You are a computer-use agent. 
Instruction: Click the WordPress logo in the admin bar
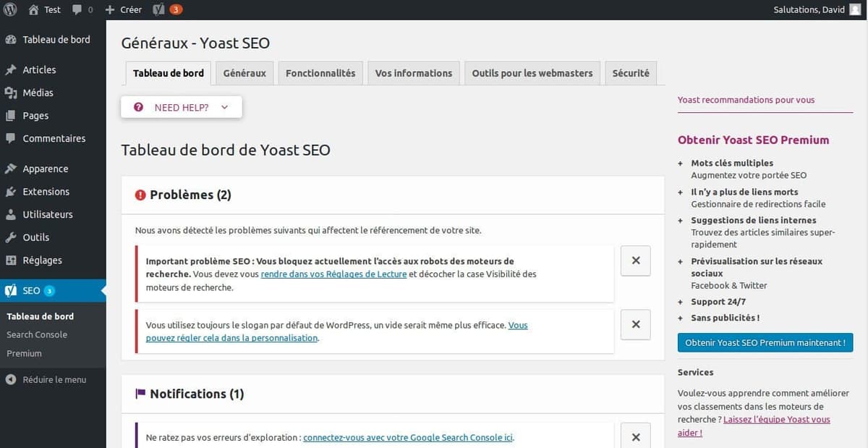[x=9, y=9]
